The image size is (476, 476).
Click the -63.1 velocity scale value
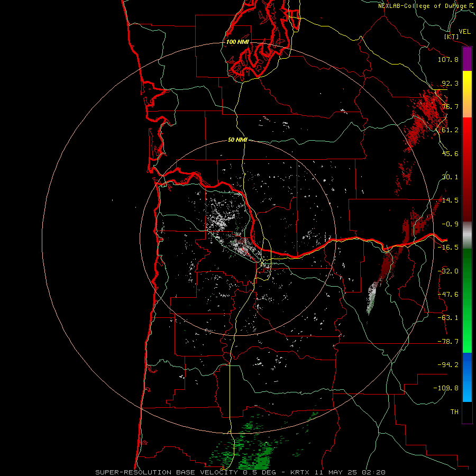[448, 318]
